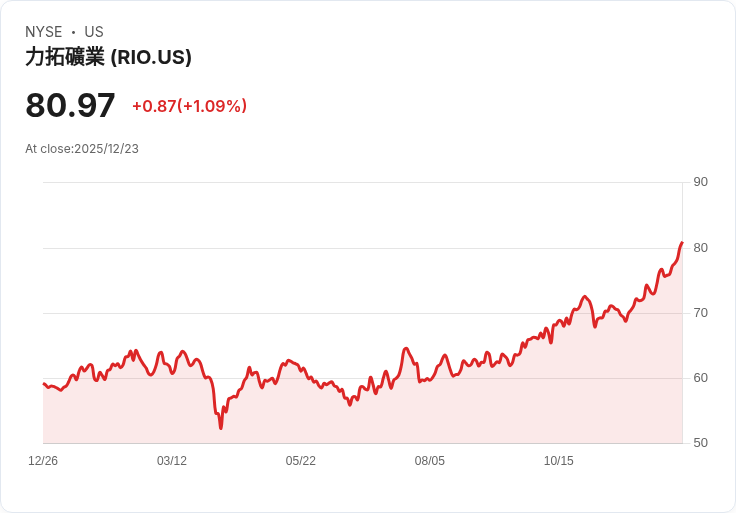The image size is (736, 513).
Task: Click the price change +0.87(+1.09%)
Action: pyautogui.click(x=190, y=106)
